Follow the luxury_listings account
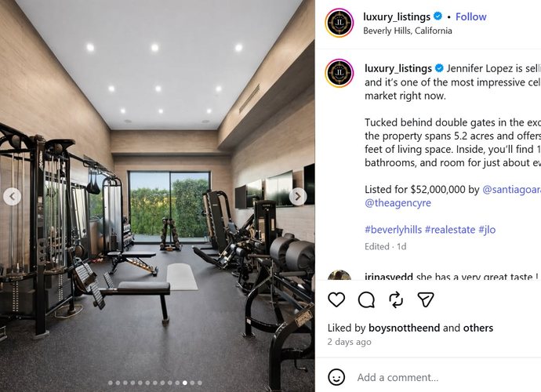Screen dimensions: 541x392 470,16
